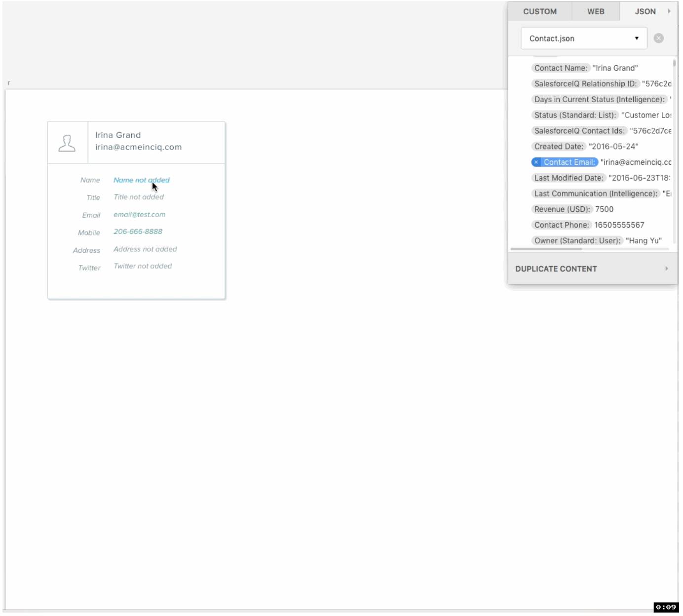Screen dimensions: 683x616
Task: Click the Title label on the card
Action: click(93, 197)
